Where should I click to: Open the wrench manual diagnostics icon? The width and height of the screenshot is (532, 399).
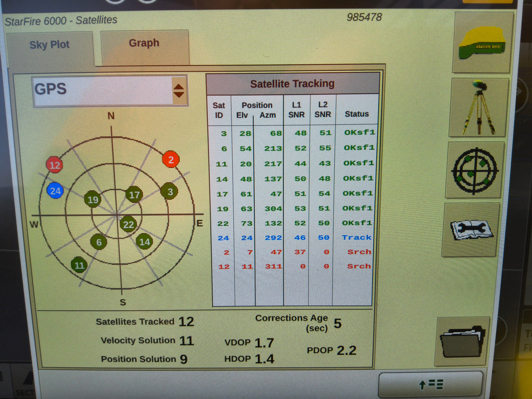(471, 230)
